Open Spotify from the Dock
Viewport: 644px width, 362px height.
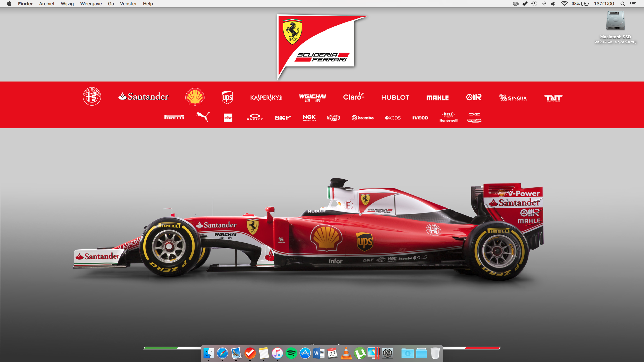coord(291,353)
